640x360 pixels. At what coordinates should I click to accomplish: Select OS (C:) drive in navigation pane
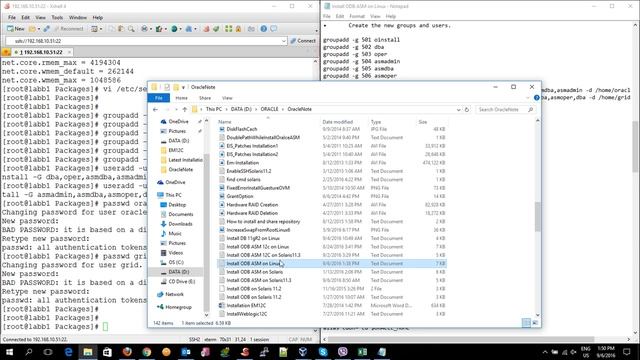click(x=176, y=262)
